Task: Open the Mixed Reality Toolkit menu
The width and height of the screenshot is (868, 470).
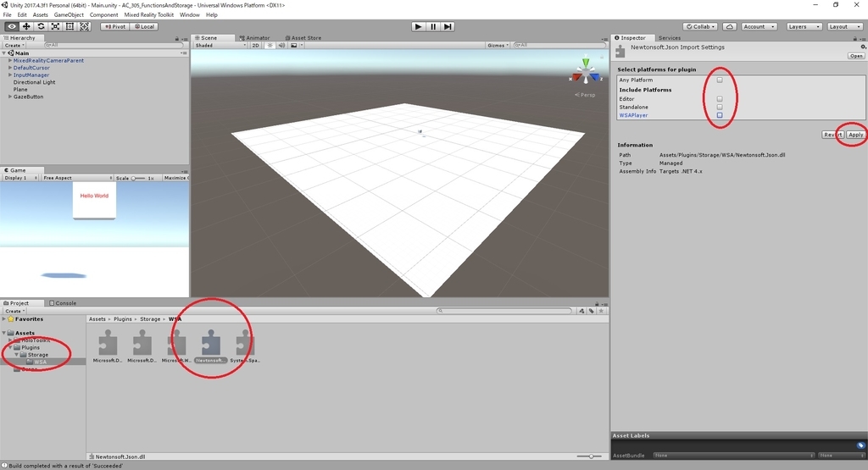Action: [x=148, y=15]
